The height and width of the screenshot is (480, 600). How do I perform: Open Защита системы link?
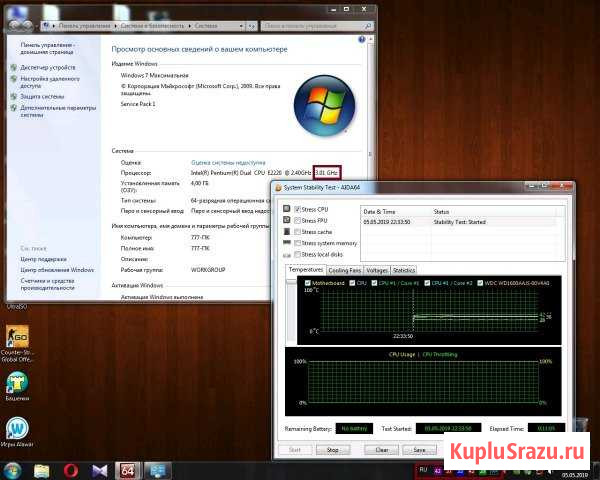(x=42, y=96)
